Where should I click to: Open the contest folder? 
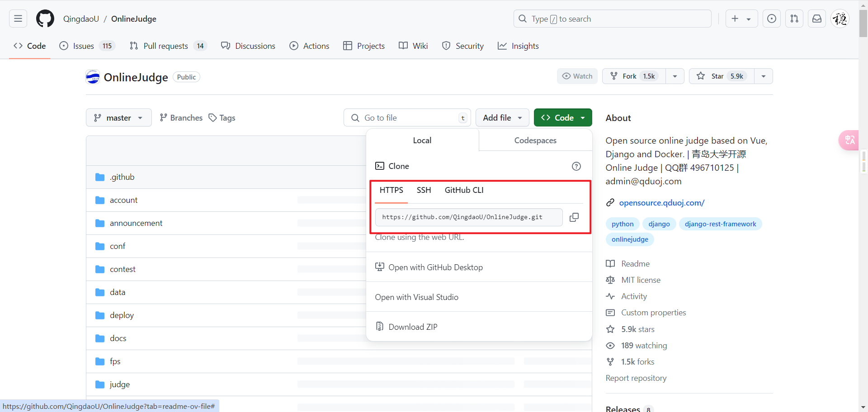click(x=123, y=269)
